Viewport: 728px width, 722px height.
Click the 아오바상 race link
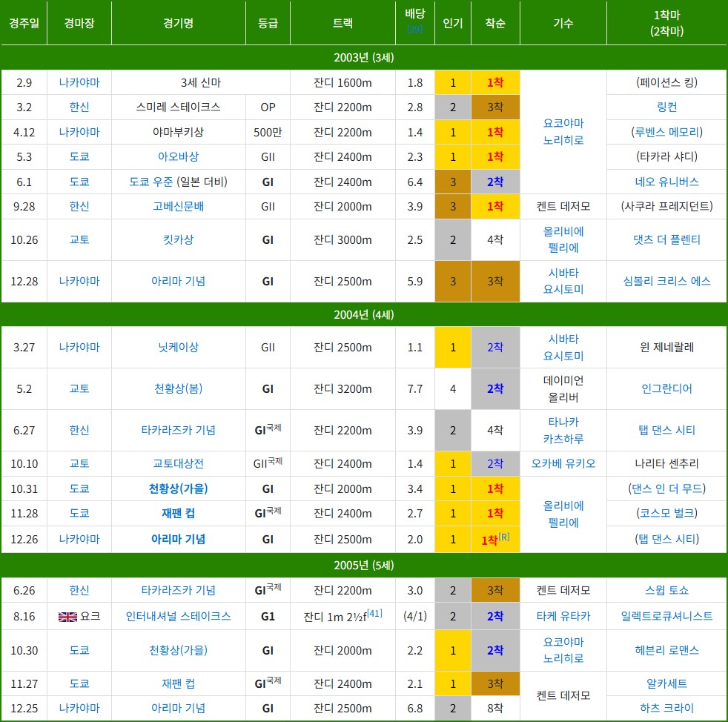178,156
